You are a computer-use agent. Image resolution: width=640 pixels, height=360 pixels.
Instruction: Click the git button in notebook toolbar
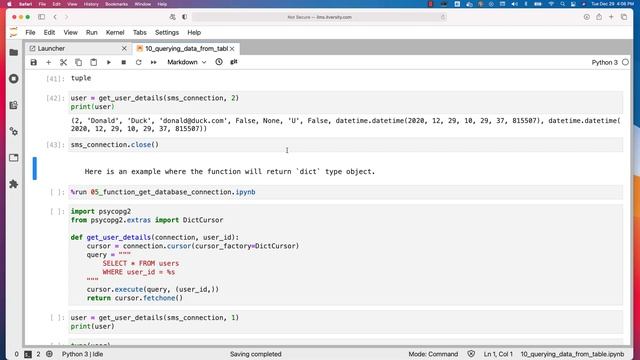point(234,62)
